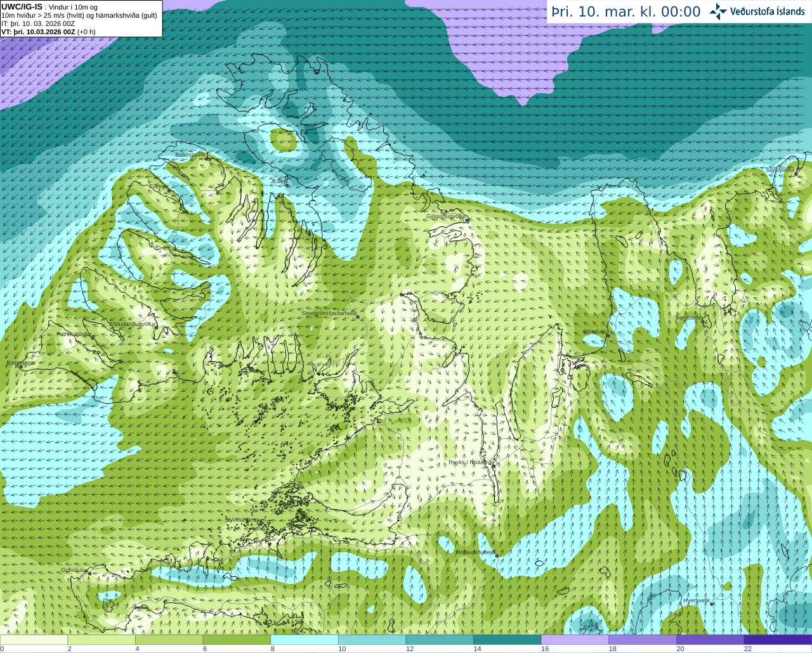The height and width of the screenshot is (653, 812).
Task: Click the Patreksfjörður station label
Action: [x=74, y=333]
